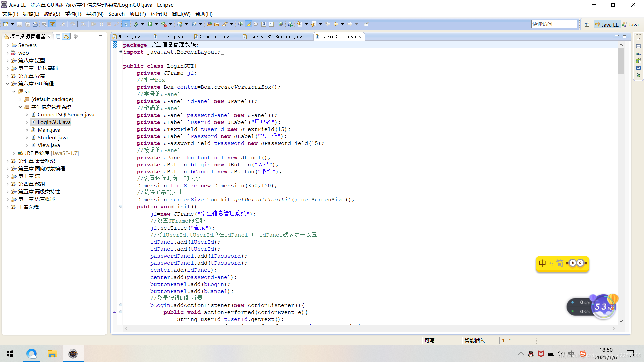The height and width of the screenshot is (362, 644).
Task: Click the 快速访问 quick access field
Action: click(x=553, y=24)
